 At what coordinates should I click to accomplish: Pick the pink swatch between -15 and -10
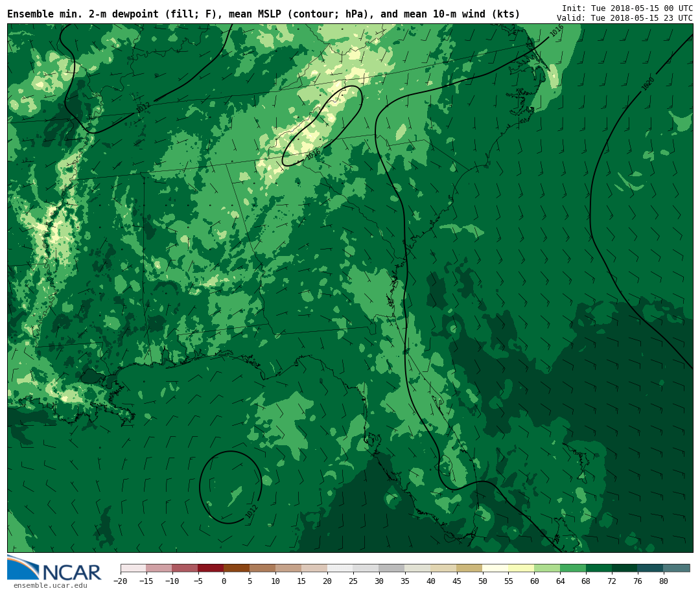click(x=159, y=568)
